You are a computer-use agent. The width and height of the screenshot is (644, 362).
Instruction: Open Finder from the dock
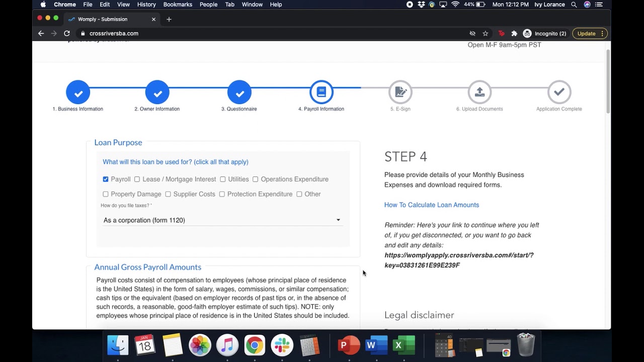(x=118, y=345)
